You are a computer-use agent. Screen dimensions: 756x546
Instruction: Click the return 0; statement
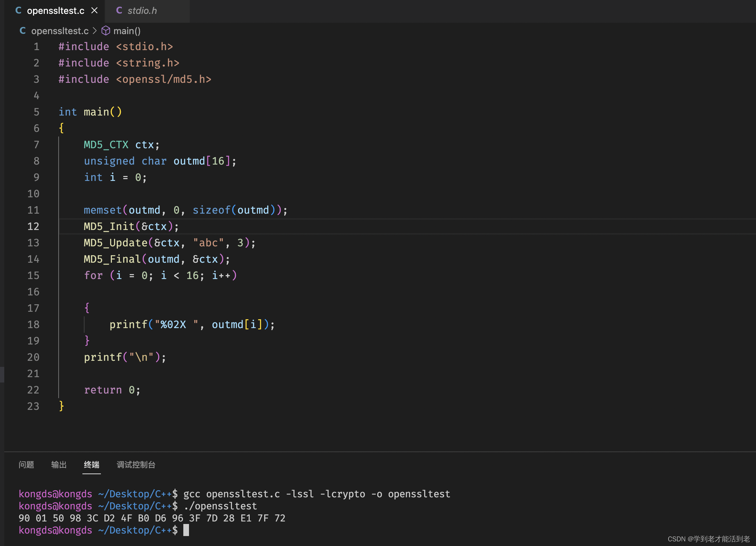112,390
